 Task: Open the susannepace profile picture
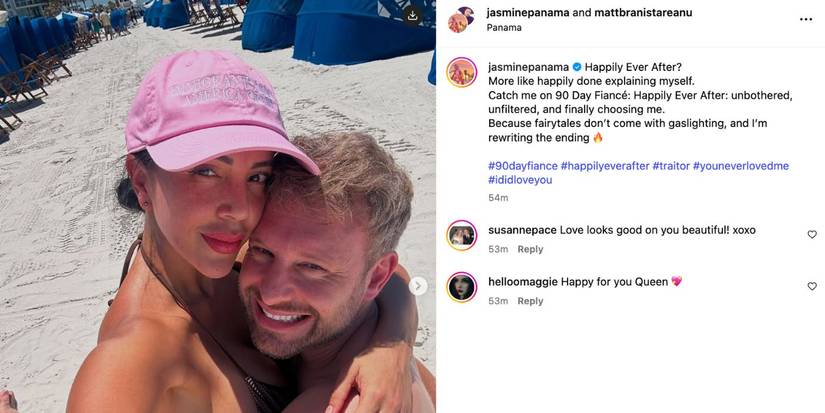(461, 235)
